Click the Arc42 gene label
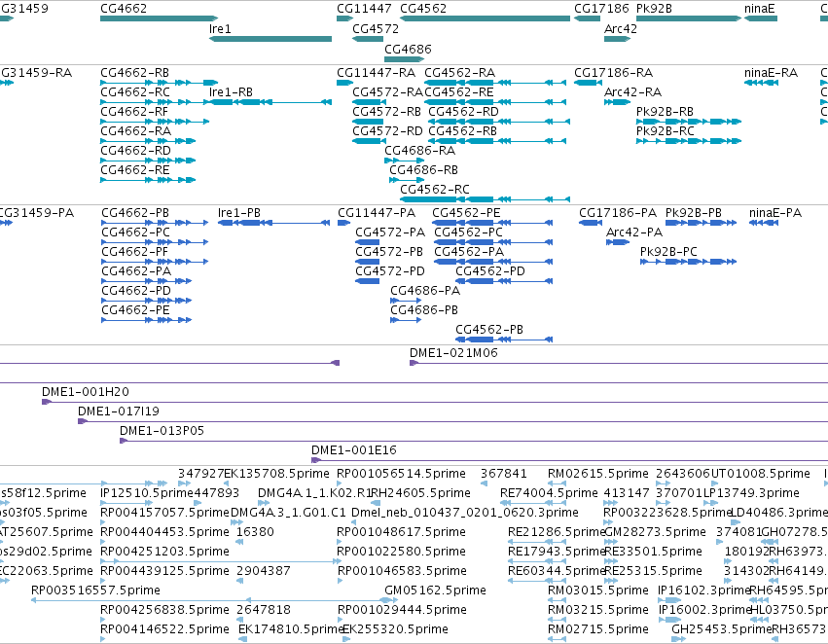 click(x=621, y=29)
